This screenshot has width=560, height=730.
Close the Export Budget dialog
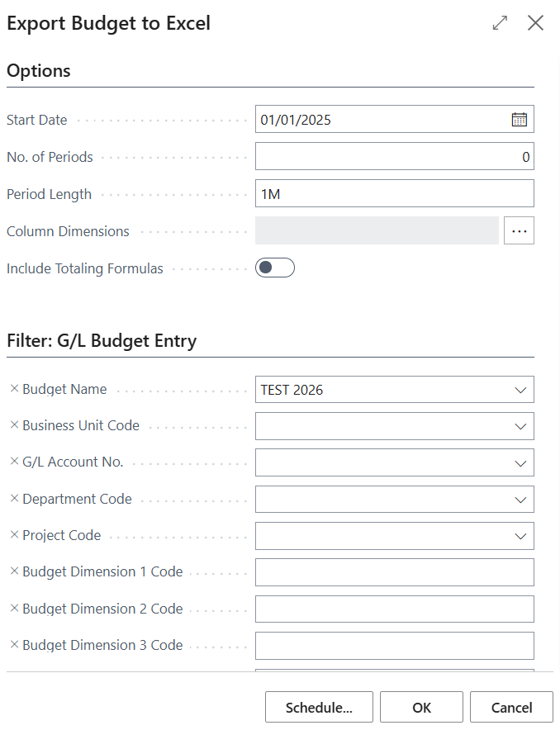coord(535,23)
